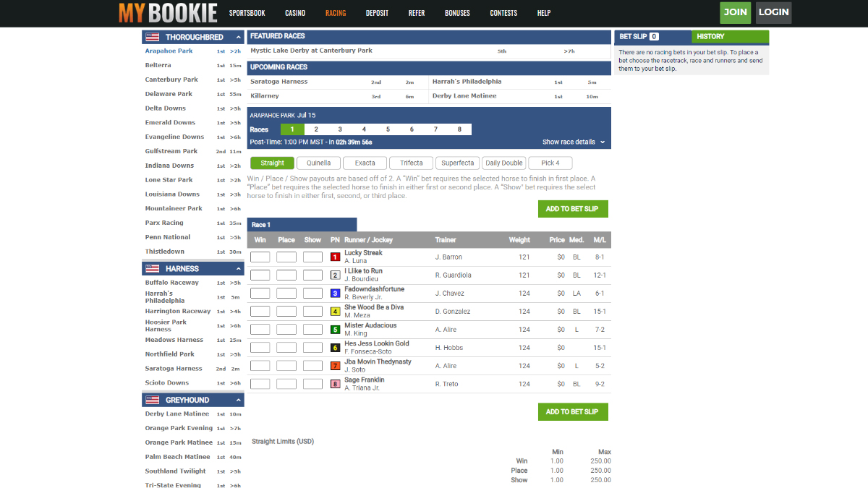This screenshot has width=868, height=488.
Task: Click the US flag beside Thoroughbred
Action: point(152,37)
